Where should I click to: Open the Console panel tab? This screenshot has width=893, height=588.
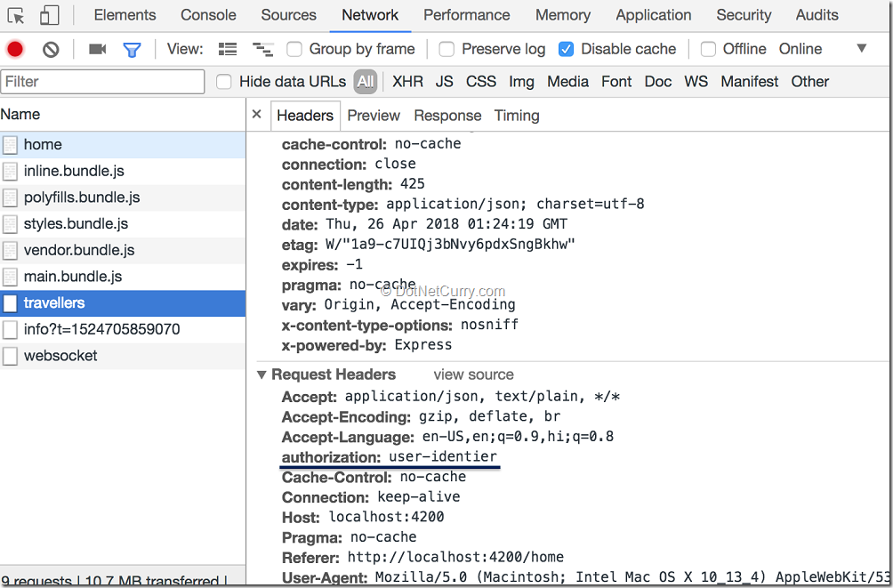coord(208,15)
